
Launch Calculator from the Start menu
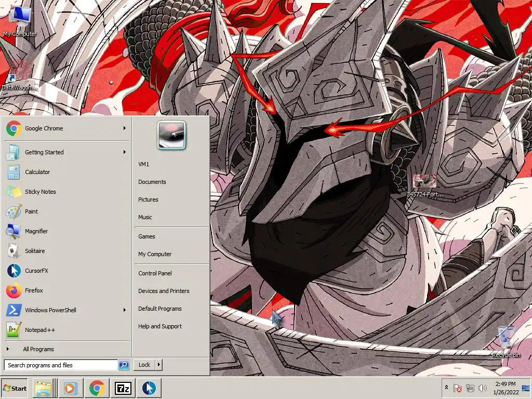67,172
